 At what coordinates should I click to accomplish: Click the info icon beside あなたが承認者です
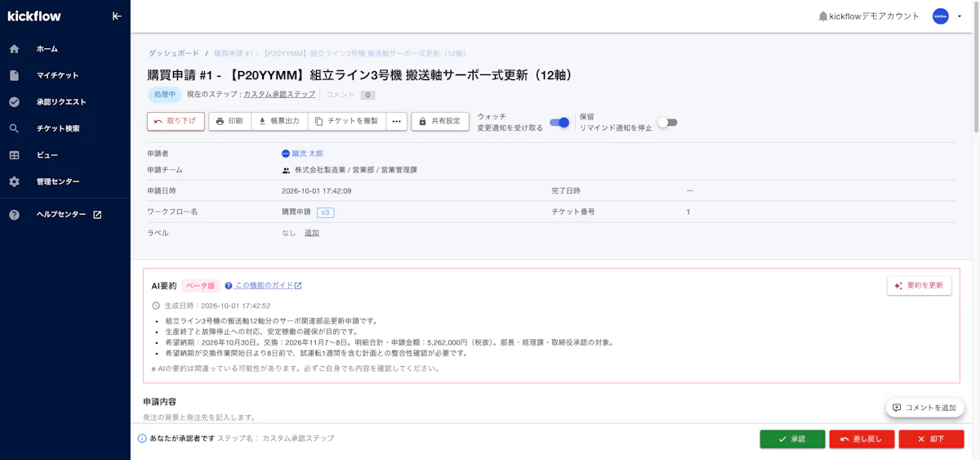[x=142, y=439]
